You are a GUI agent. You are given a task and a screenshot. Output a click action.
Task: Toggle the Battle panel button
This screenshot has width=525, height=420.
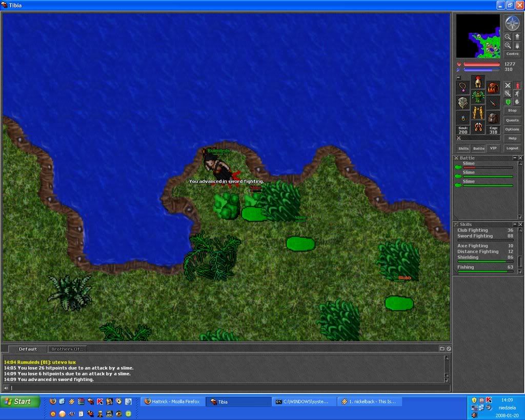click(478, 148)
